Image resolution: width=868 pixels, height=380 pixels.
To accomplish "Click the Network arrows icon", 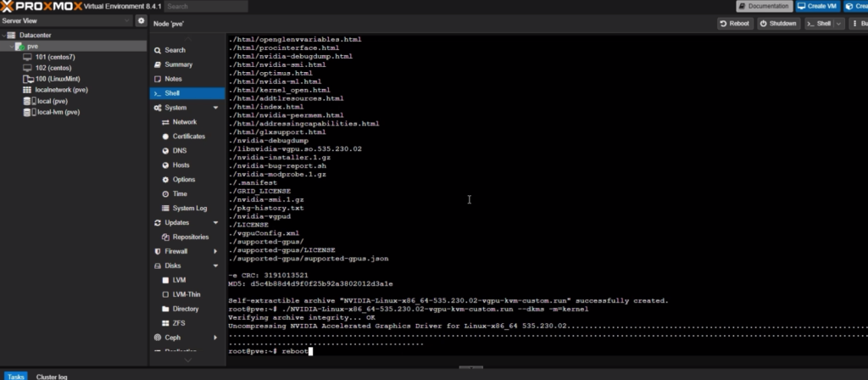I will pyautogui.click(x=165, y=122).
